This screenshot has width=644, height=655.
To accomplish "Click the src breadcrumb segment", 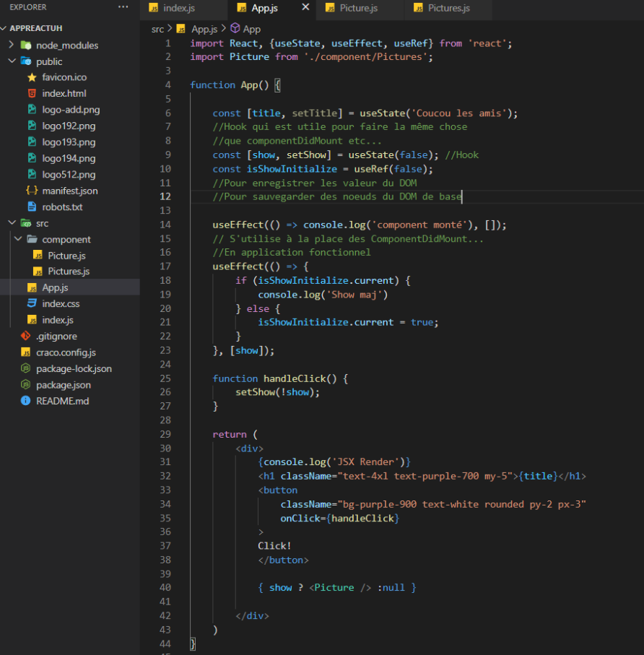I will [x=157, y=29].
